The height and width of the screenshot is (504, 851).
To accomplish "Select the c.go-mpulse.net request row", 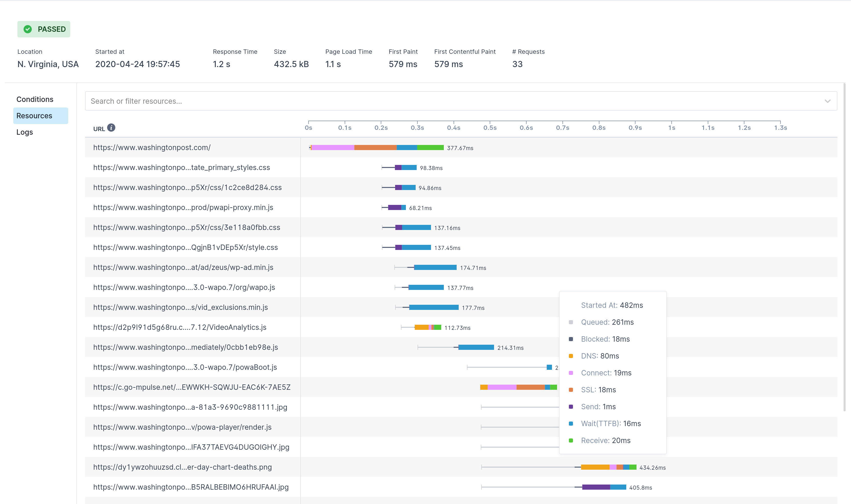I will pos(192,387).
